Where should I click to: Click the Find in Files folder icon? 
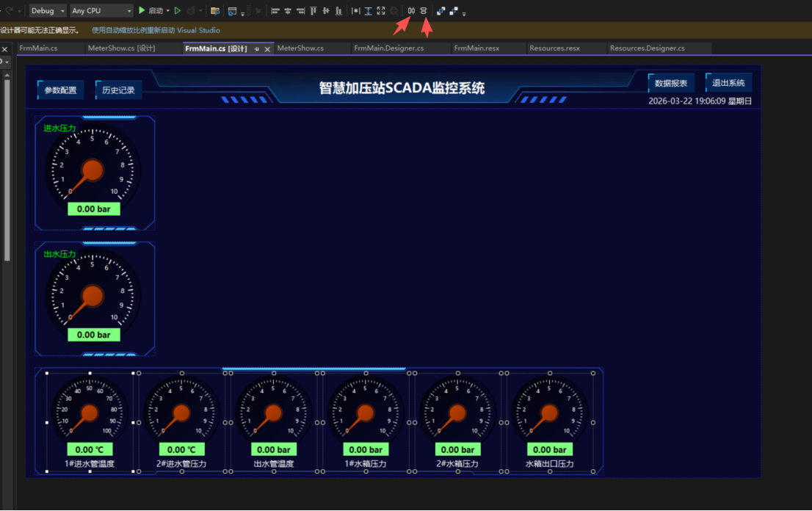point(215,11)
